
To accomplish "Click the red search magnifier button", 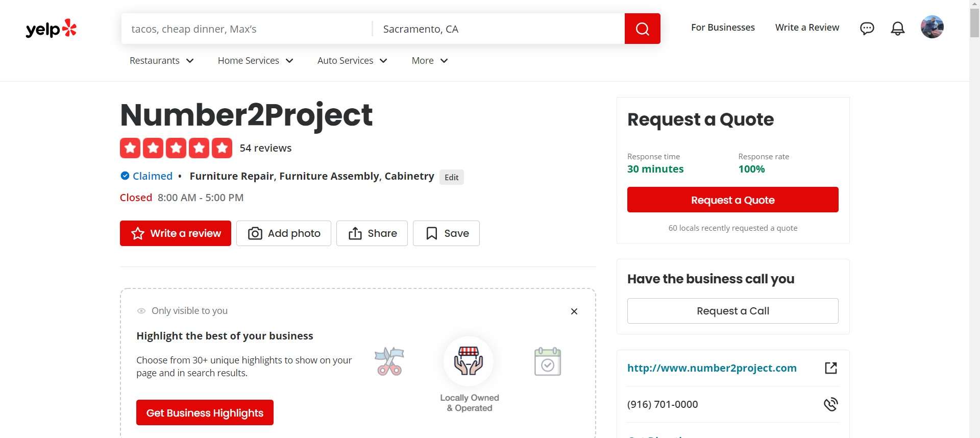I will tap(642, 29).
